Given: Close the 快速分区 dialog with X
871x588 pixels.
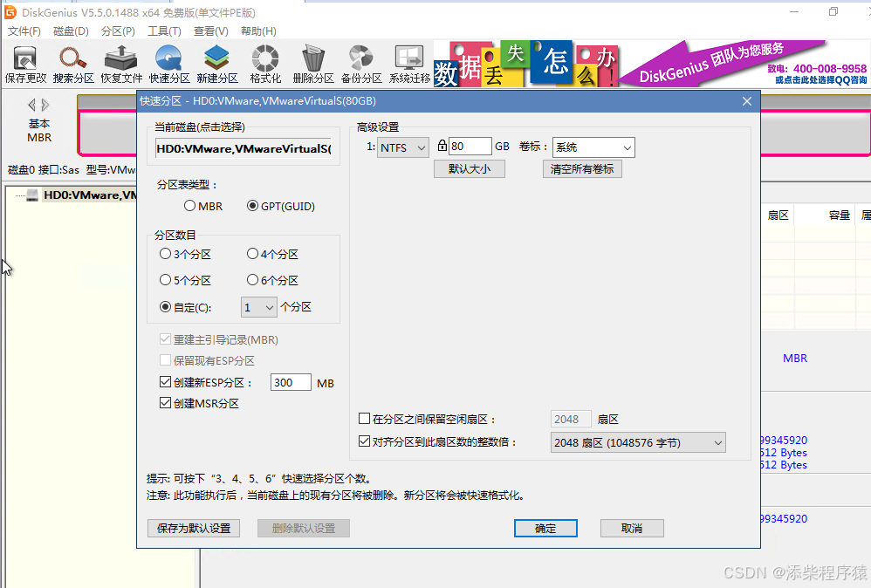Looking at the screenshot, I should click(746, 101).
